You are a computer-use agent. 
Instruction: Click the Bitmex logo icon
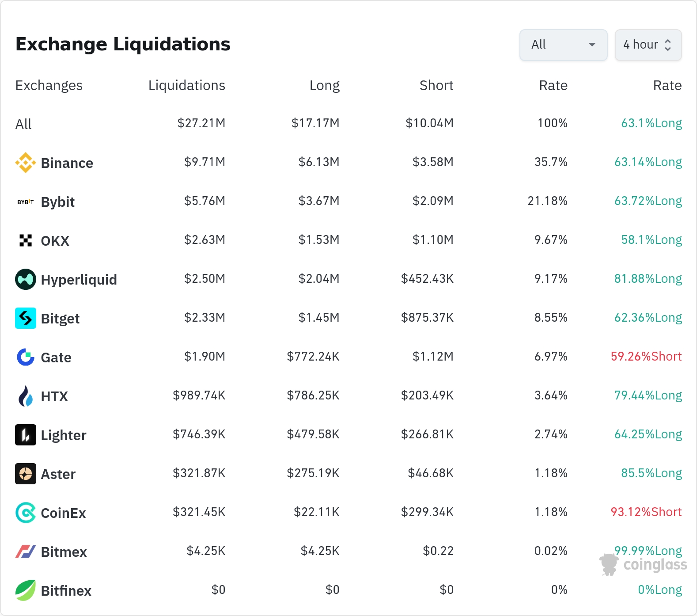pyautogui.click(x=26, y=551)
